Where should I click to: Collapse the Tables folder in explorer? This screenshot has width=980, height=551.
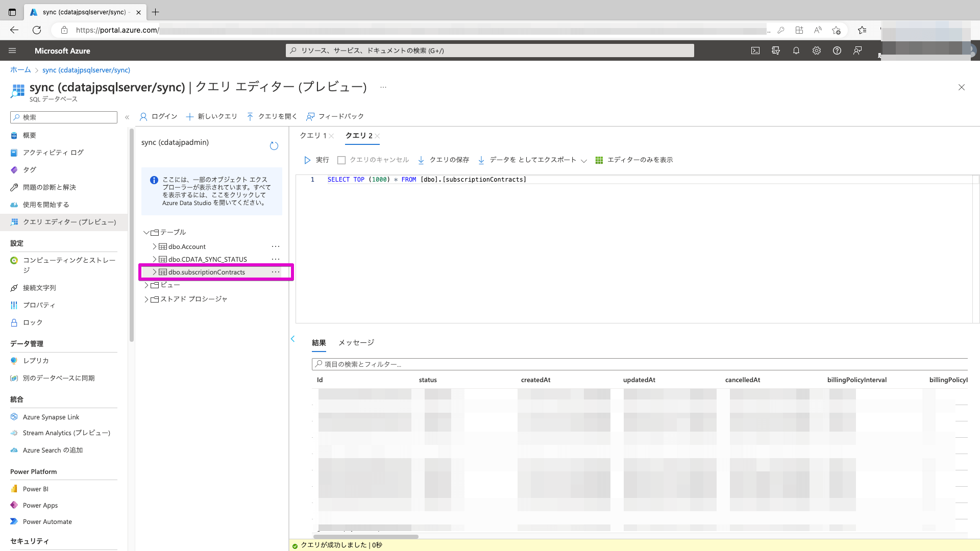coord(146,233)
